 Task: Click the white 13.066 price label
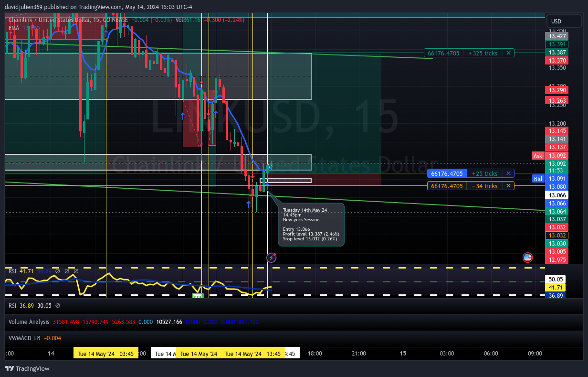[557, 195]
